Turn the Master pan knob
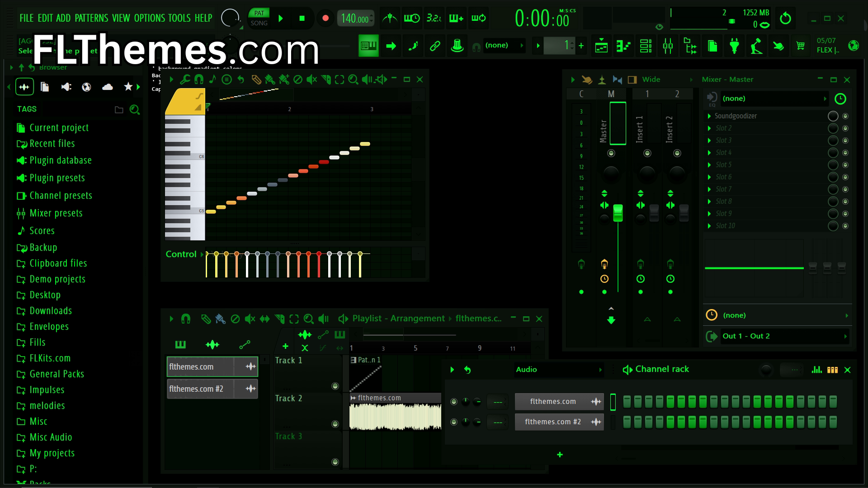 pos(611,174)
